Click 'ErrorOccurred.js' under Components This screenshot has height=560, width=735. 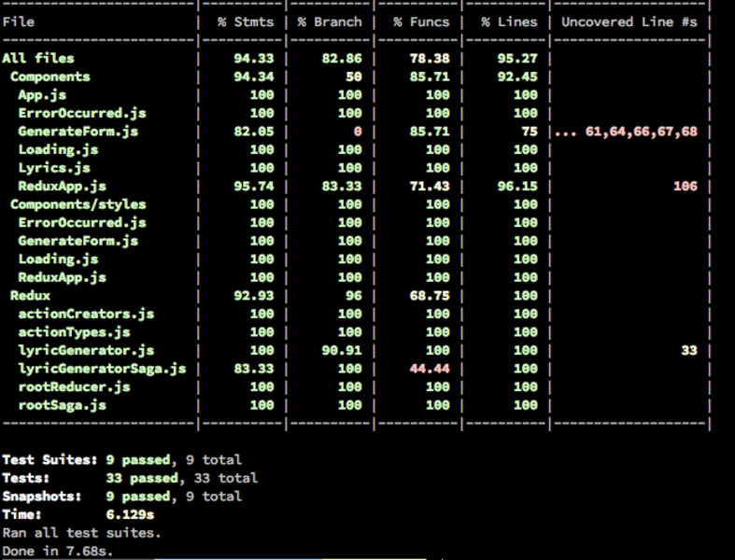[x=82, y=113]
